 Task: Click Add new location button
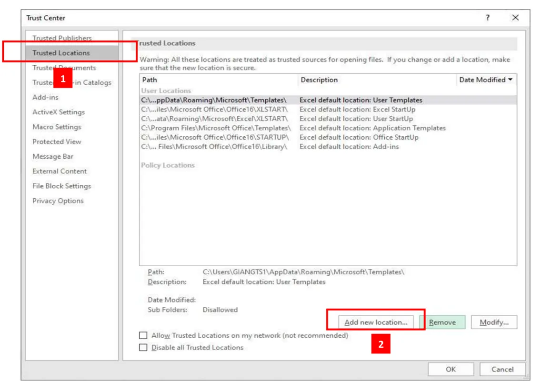376,322
